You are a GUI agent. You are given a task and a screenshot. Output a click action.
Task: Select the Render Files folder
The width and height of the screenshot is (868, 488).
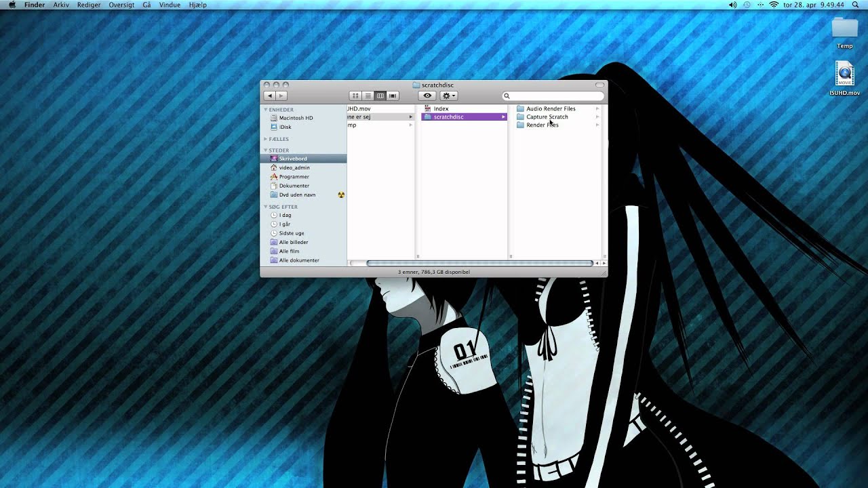click(x=557, y=125)
